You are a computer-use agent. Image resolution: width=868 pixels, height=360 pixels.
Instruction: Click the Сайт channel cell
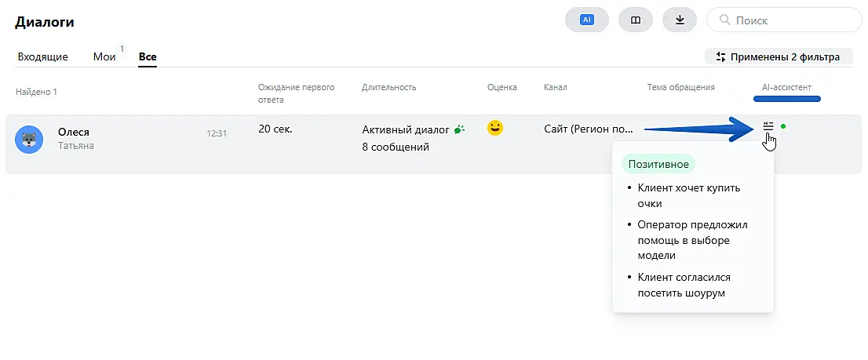tap(589, 129)
